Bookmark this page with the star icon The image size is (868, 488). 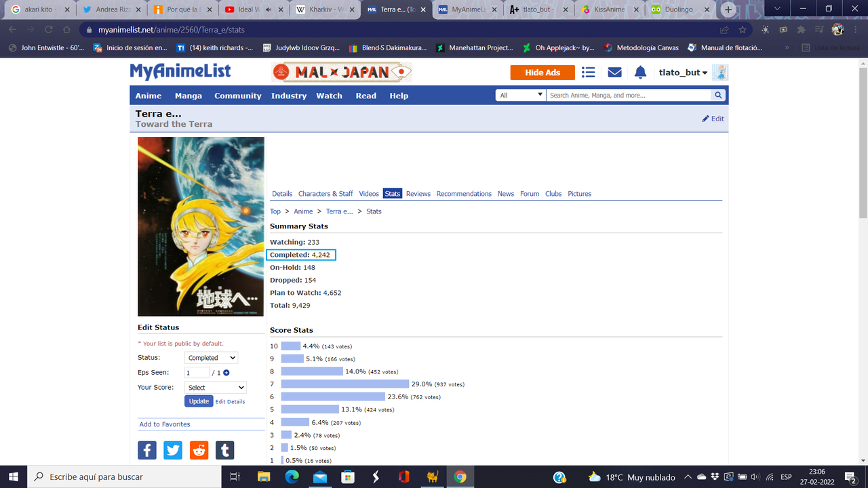[x=742, y=29]
